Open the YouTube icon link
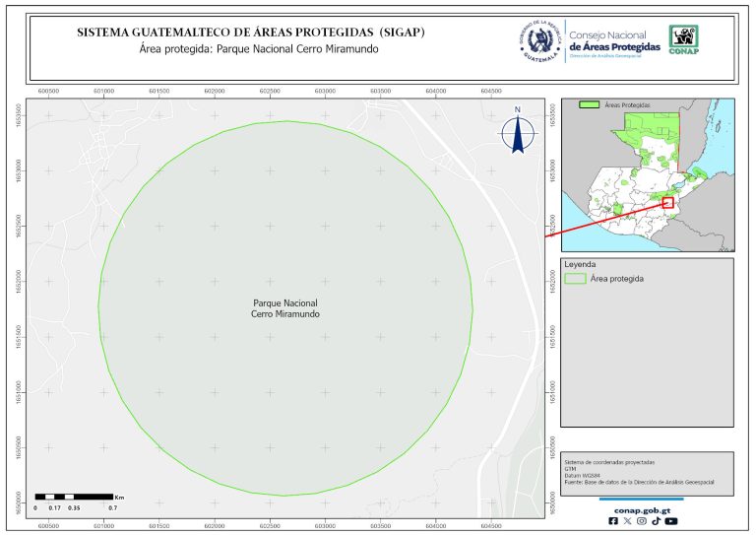 (671, 521)
